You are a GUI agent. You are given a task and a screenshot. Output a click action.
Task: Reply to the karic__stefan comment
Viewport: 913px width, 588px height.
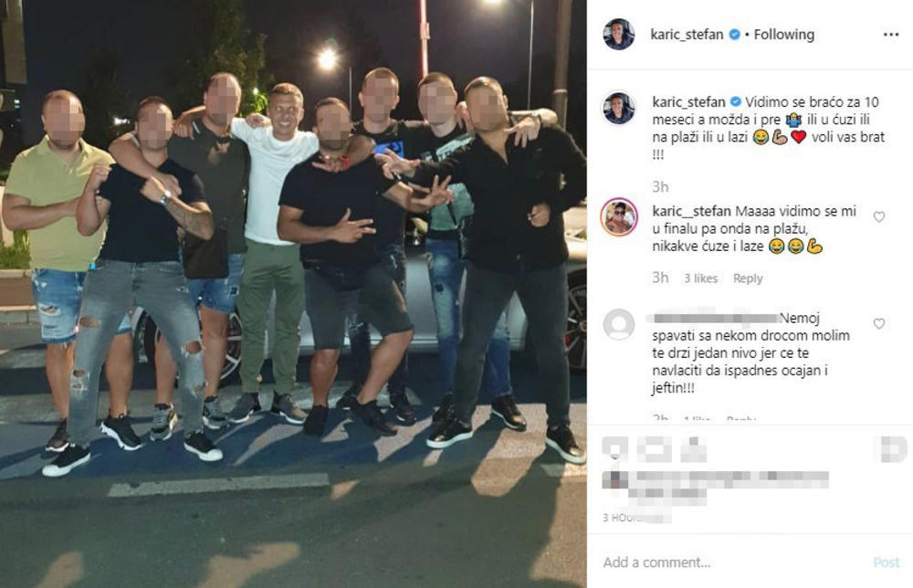tap(748, 278)
